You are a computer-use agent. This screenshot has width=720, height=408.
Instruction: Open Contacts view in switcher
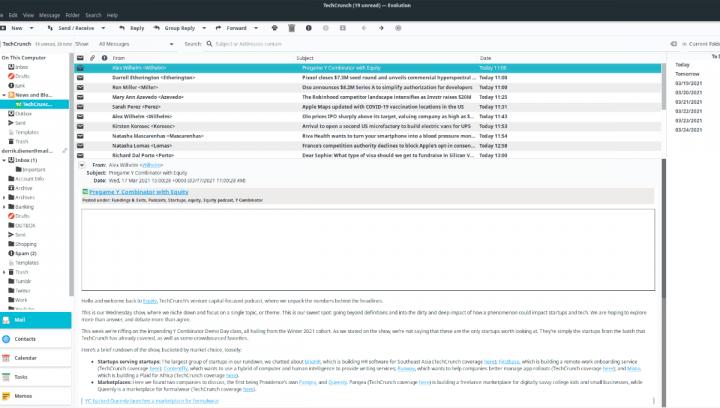point(26,339)
